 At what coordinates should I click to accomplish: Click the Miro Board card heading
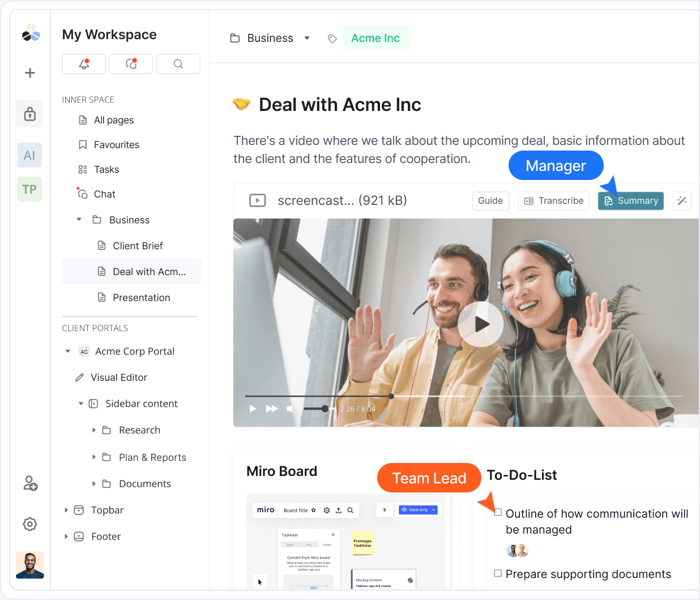click(x=281, y=471)
